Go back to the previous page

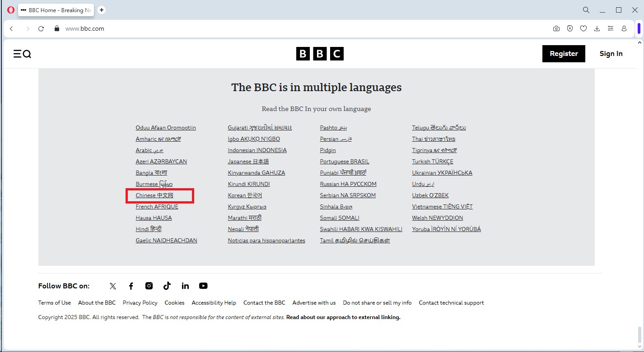[x=12, y=28]
